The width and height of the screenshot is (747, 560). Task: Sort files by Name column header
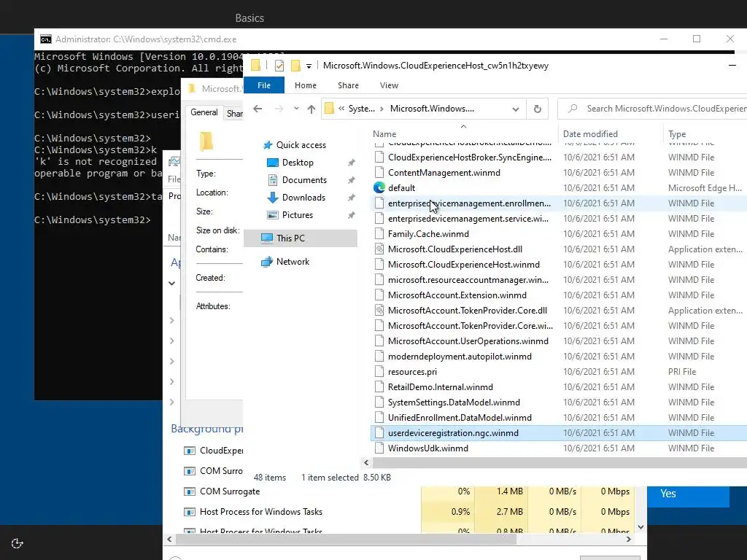click(384, 134)
